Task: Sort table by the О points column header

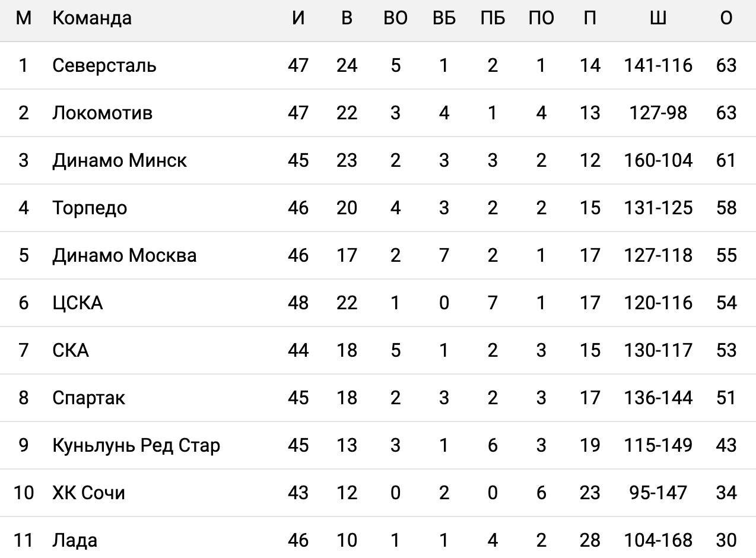Action: 726,18
